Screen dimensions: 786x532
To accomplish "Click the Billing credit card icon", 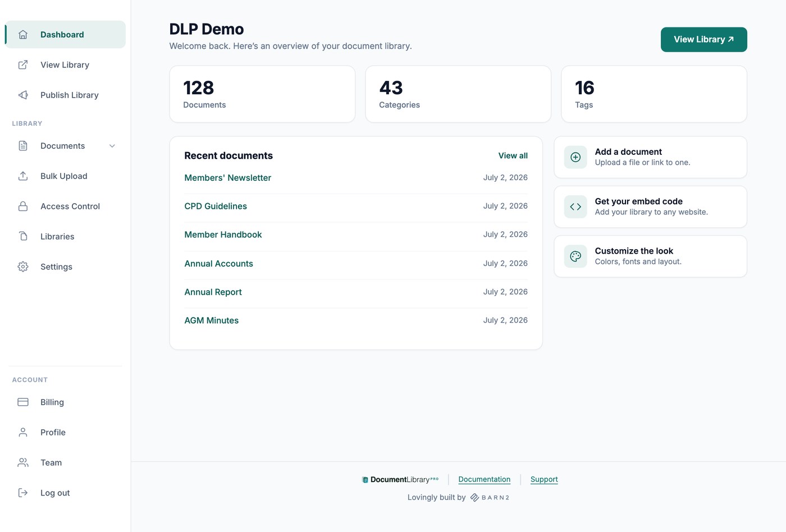I will (23, 402).
